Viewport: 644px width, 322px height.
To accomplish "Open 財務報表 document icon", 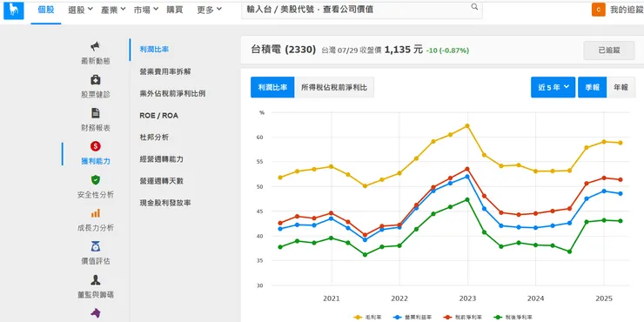I will [95, 113].
